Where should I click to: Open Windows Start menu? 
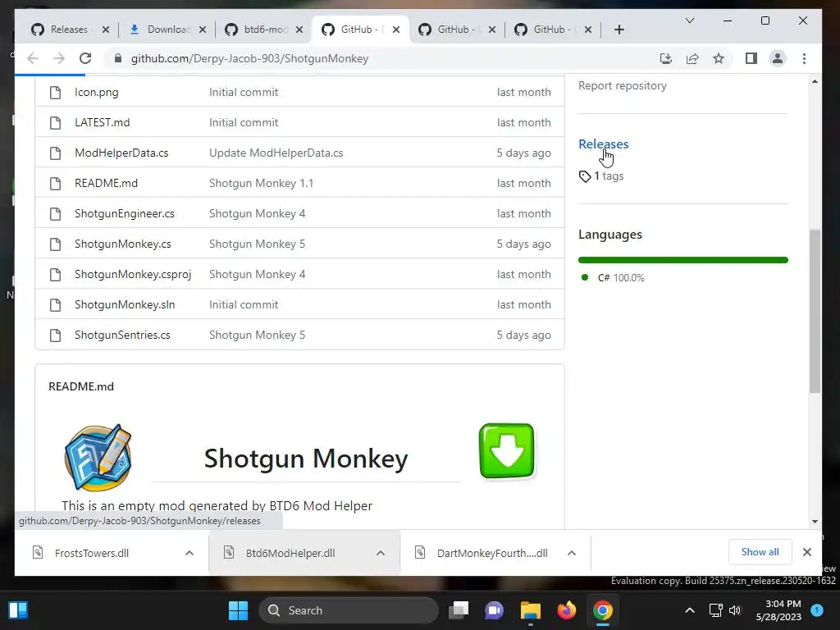point(238,610)
